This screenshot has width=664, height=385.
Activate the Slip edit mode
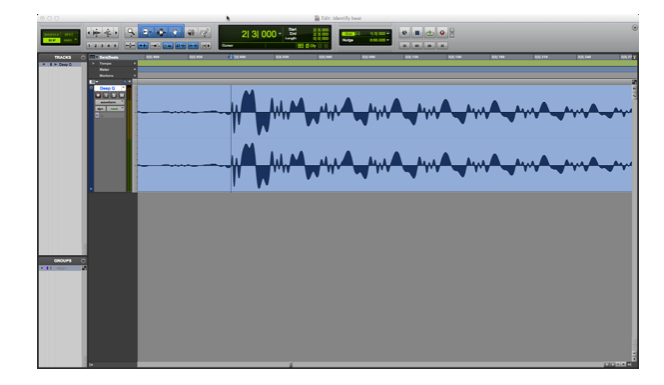pyautogui.click(x=52, y=40)
